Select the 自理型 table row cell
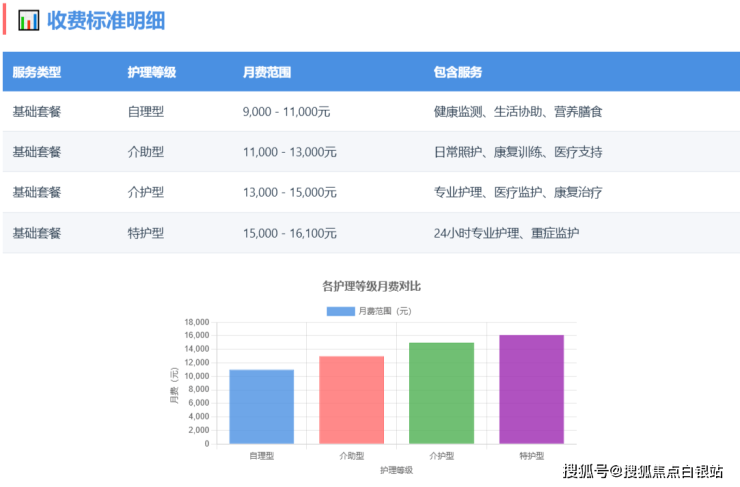Screen dimensions: 740x487 tap(146, 112)
